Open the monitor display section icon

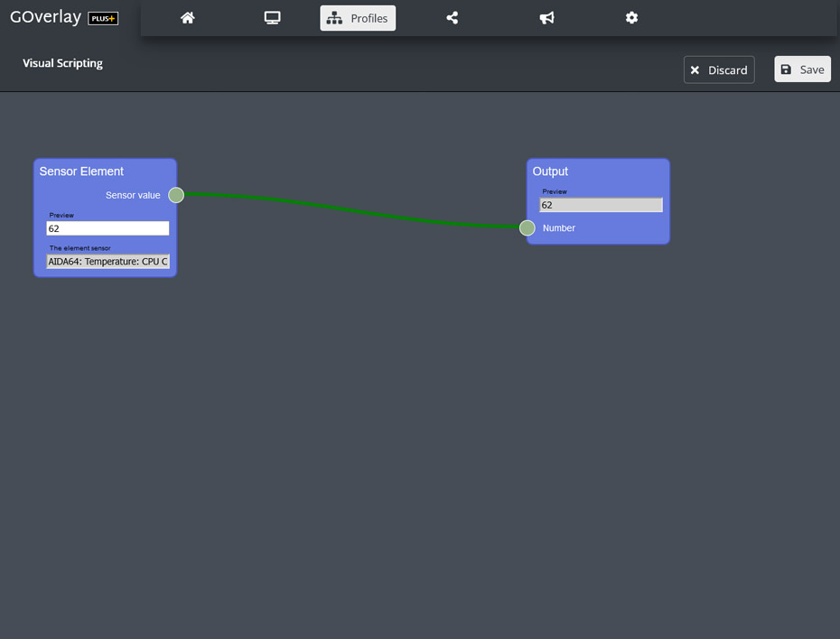tap(272, 18)
